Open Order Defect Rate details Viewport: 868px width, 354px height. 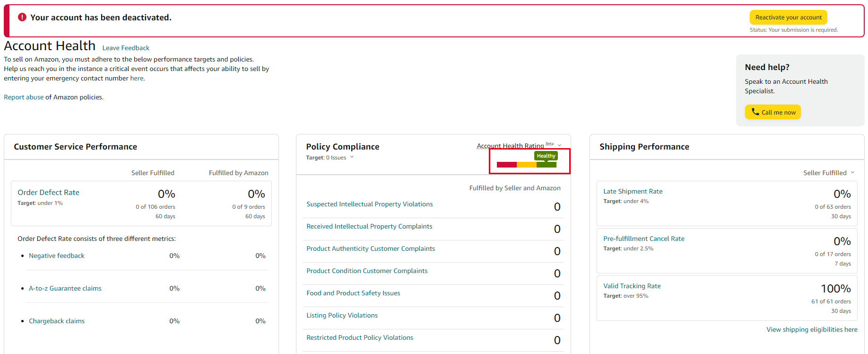coord(48,192)
